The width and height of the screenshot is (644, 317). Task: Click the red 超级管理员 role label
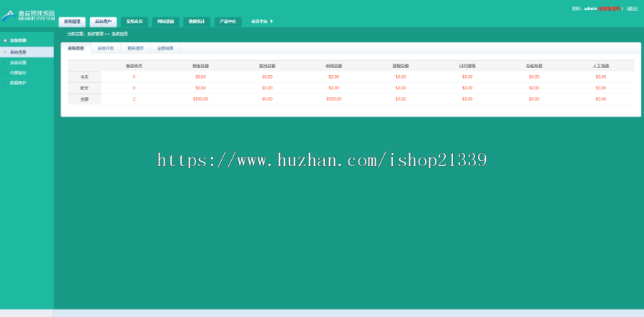tap(610, 9)
